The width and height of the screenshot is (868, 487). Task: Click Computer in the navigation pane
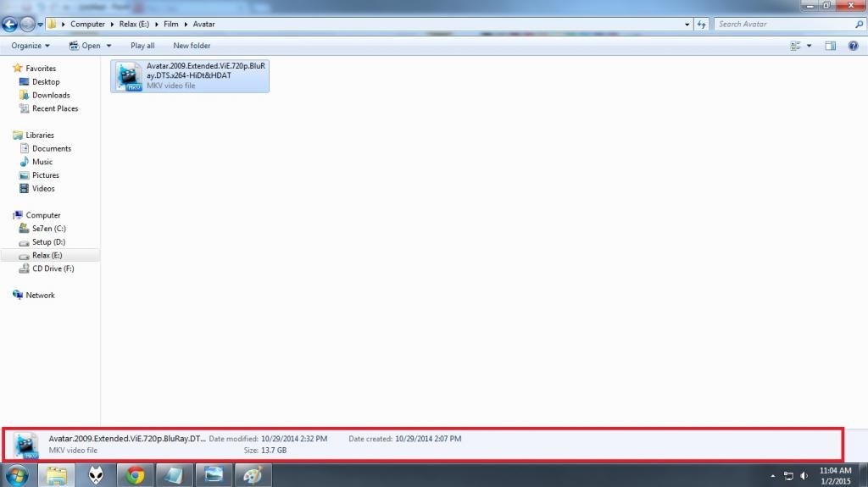click(43, 215)
